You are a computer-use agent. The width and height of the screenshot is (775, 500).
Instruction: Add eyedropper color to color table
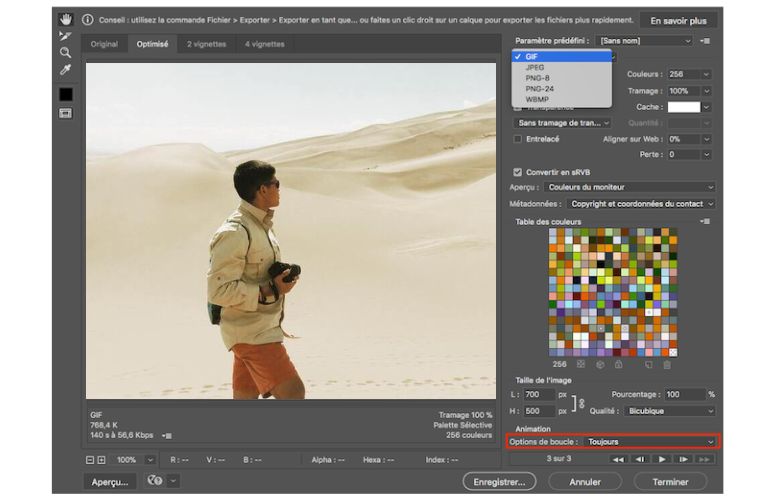pos(649,365)
